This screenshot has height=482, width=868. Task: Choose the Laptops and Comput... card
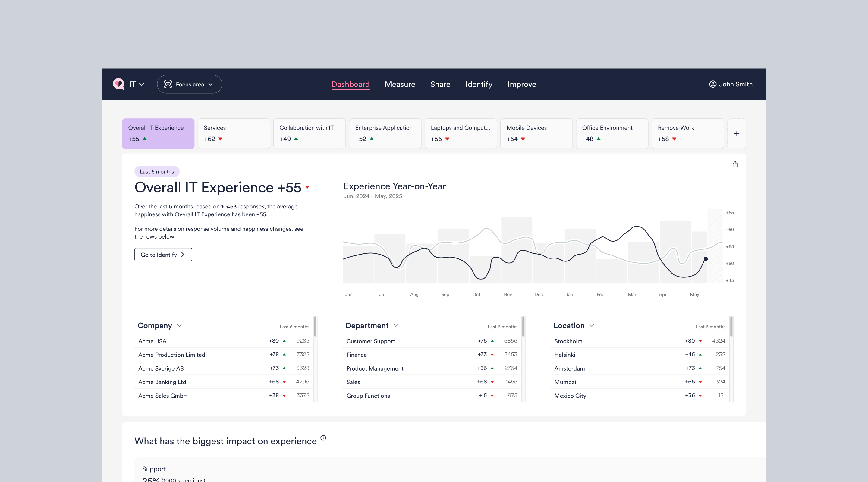point(461,133)
